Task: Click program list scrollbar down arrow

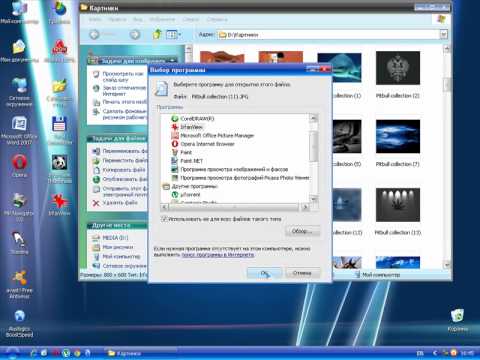Action: pyautogui.click(x=313, y=199)
